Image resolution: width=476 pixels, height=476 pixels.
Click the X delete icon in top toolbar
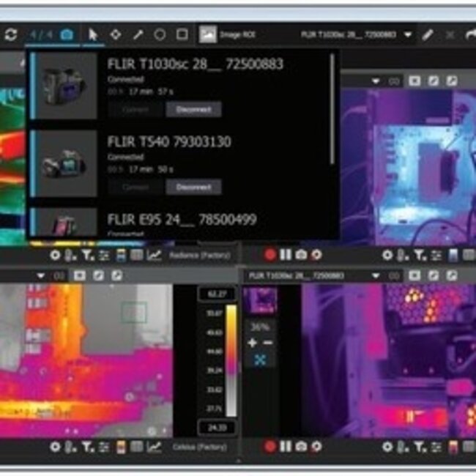(x=450, y=35)
